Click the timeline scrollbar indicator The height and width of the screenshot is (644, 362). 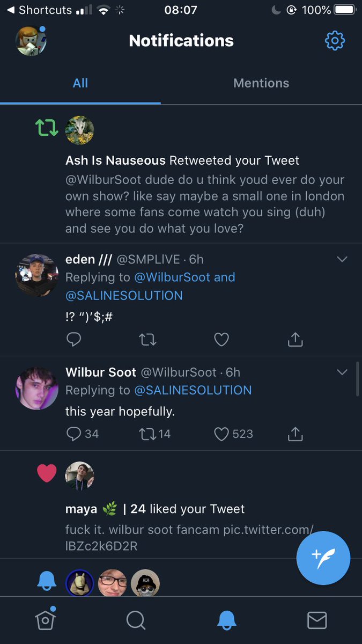coord(358,379)
